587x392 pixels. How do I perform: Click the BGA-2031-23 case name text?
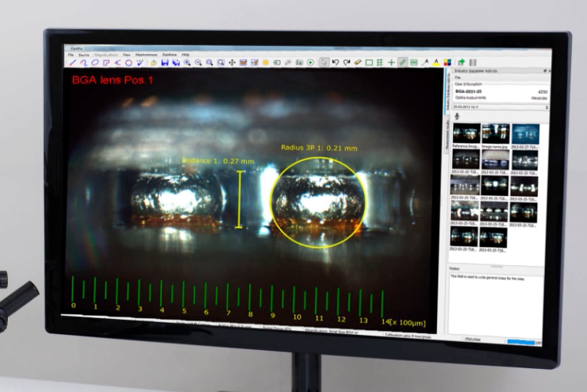click(468, 91)
